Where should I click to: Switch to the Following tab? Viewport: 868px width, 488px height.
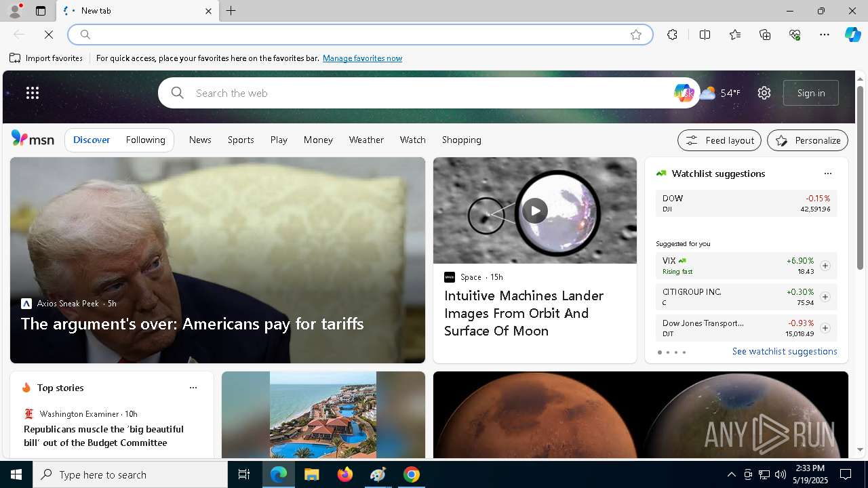click(x=145, y=140)
